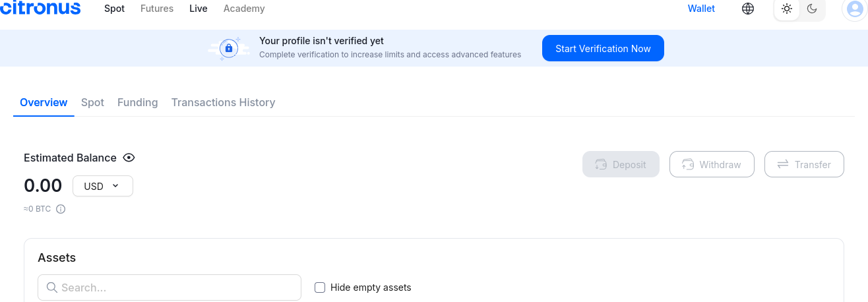
Task: Toggle estimated balance visibility eye icon
Action: pyautogui.click(x=129, y=158)
